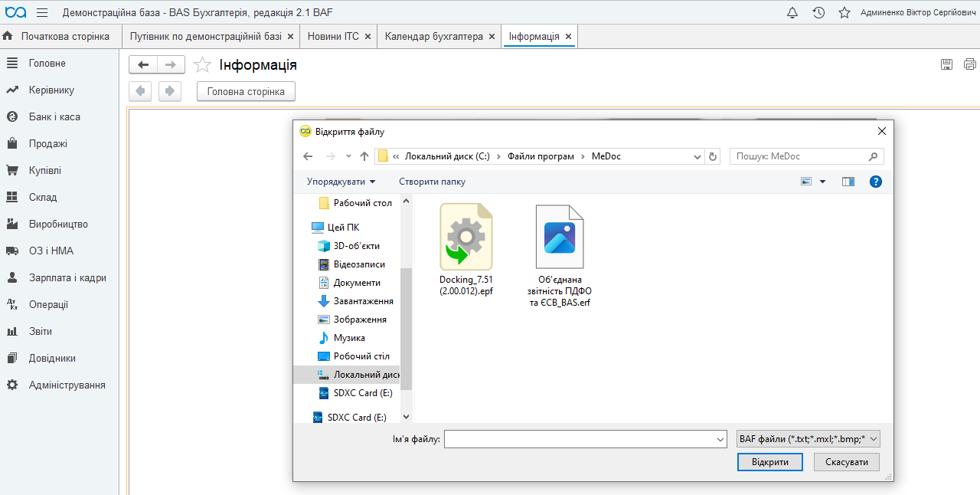The height and width of the screenshot is (495, 980).
Task: Click the print icon on Інформація page
Action: coord(970,64)
